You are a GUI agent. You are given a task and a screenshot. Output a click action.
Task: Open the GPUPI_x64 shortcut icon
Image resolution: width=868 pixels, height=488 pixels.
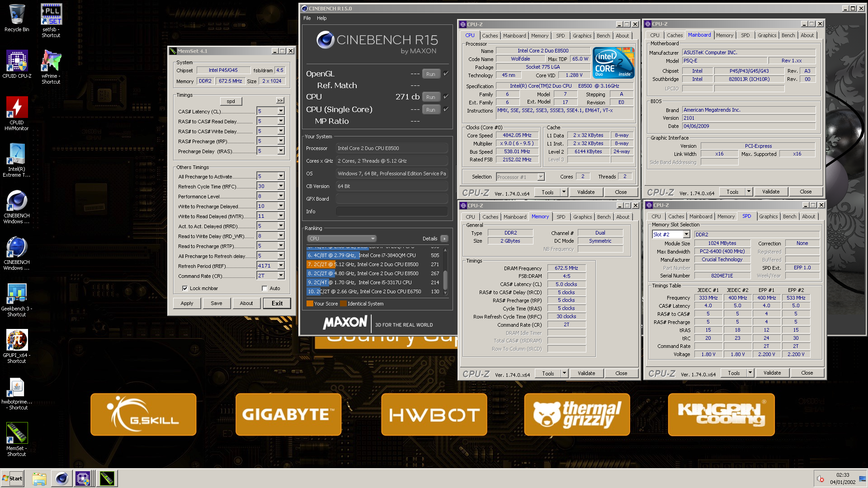17,347
